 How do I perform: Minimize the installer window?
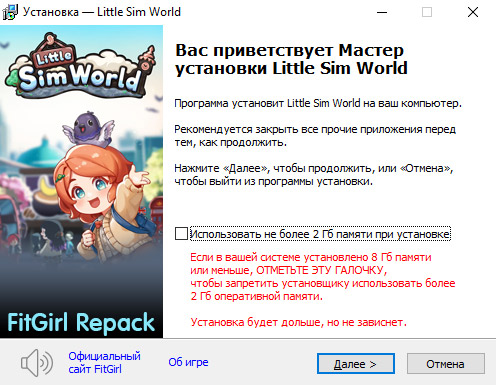pos(382,12)
